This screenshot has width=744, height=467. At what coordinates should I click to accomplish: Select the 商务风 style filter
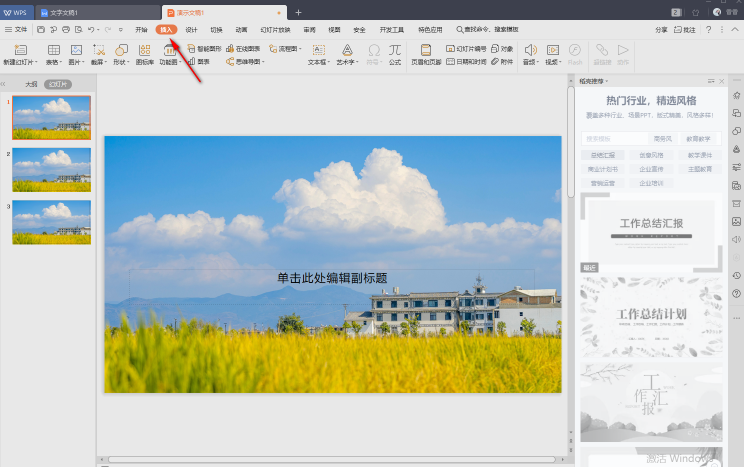(663, 139)
